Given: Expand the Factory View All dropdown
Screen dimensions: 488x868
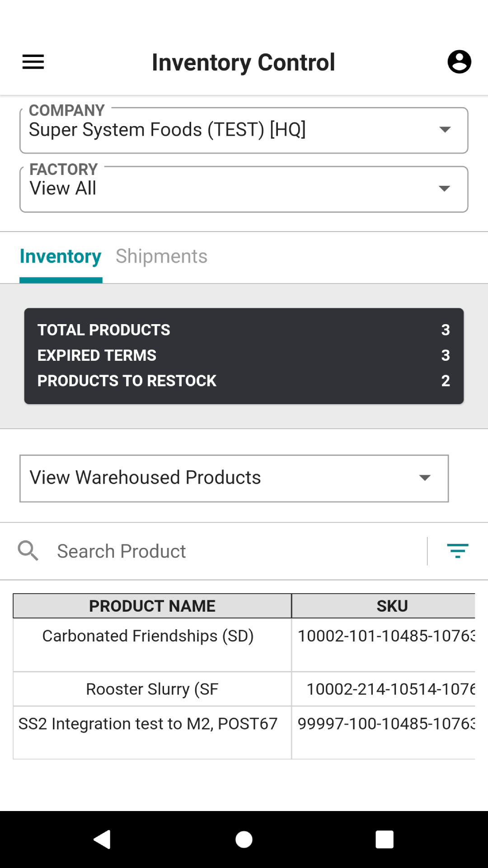Looking at the screenshot, I should pos(244,189).
